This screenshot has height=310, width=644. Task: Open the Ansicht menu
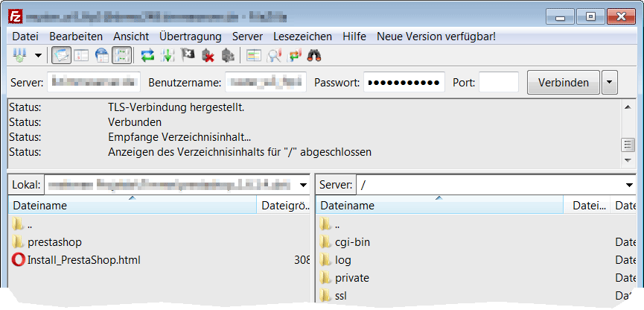tap(131, 37)
